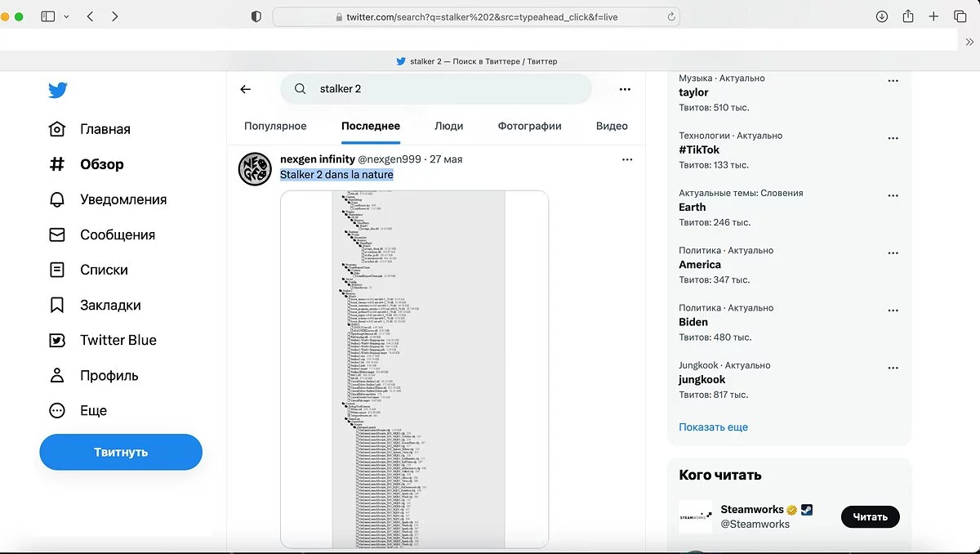
Task: Open the Twitter Blue icon
Action: (57, 340)
